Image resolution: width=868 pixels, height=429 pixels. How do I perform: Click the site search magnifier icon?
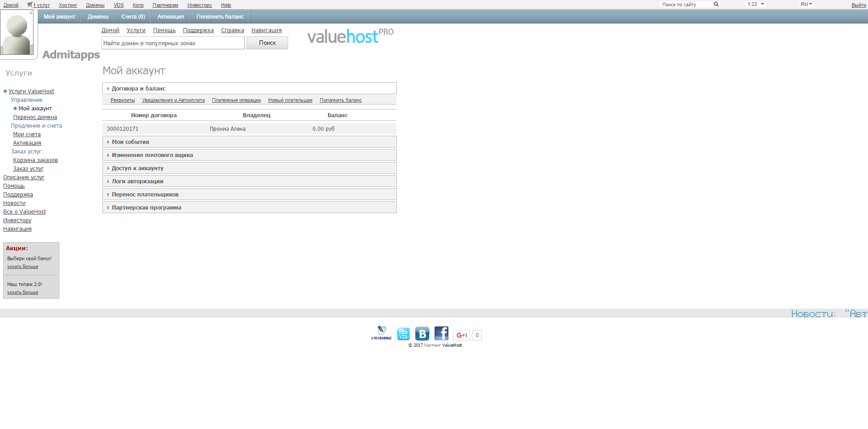coord(716,4)
